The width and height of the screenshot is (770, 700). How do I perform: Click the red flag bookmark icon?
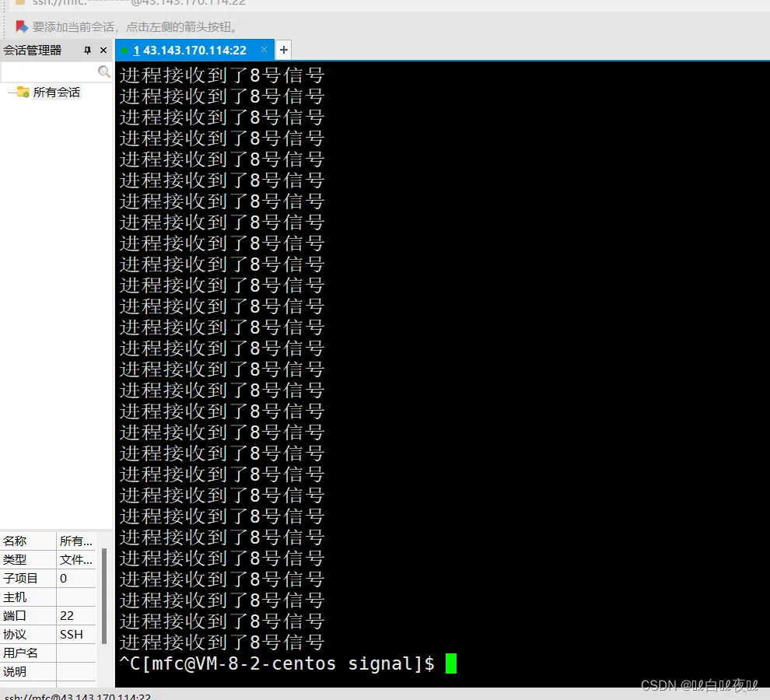pyautogui.click(x=22, y=26)
